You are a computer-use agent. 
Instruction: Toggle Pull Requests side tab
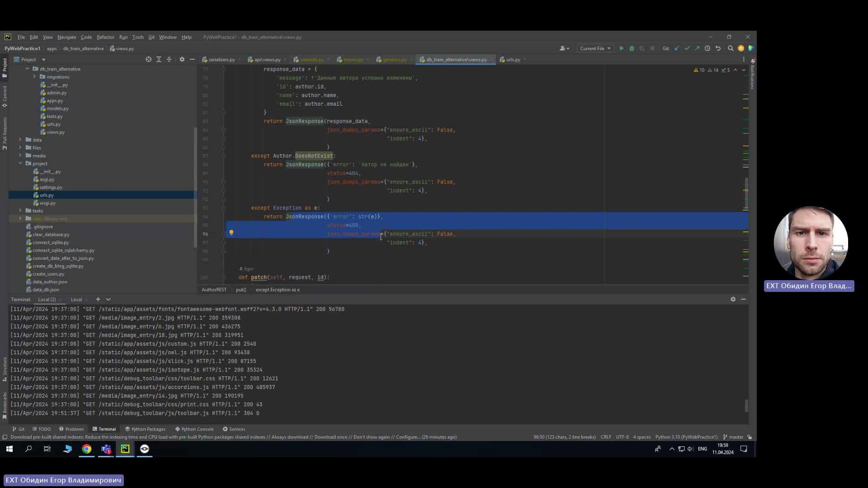pyautogui.click(x=5, y=133)
